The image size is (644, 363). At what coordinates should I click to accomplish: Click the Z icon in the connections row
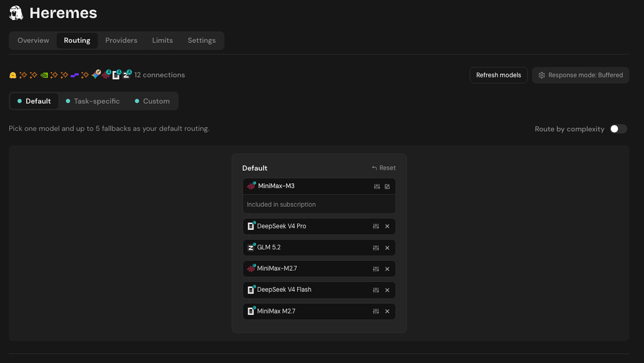tap(126, 75)
